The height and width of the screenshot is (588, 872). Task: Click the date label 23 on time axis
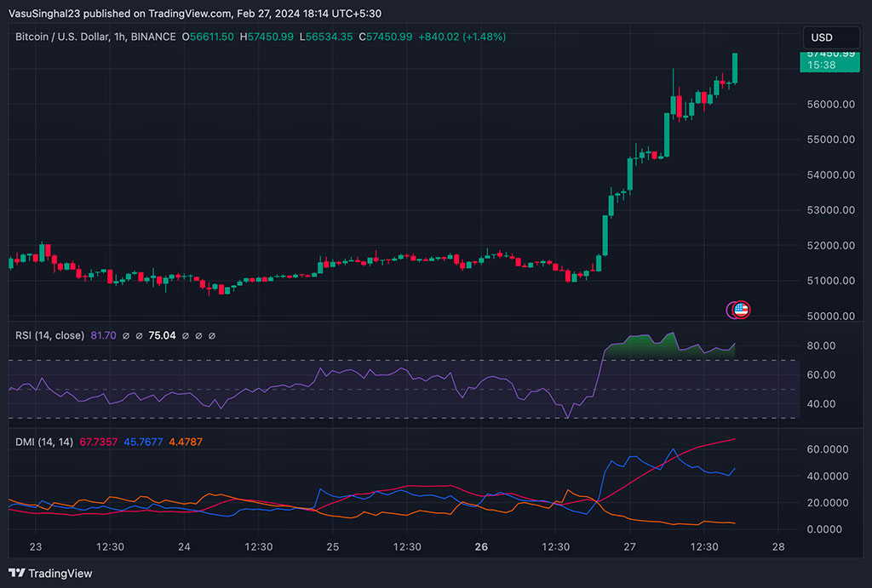[x=36, y=547]
